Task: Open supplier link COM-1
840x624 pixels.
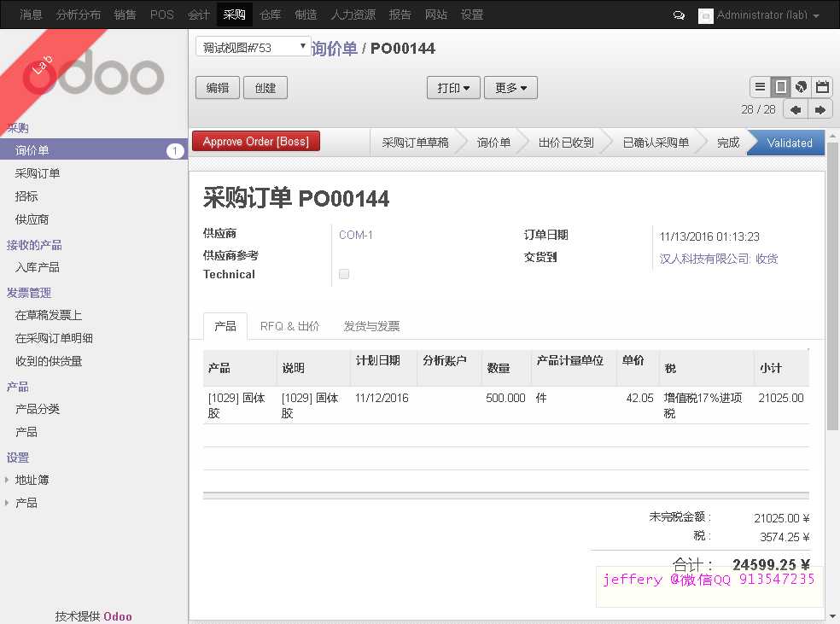Action: tap(356, 235)
